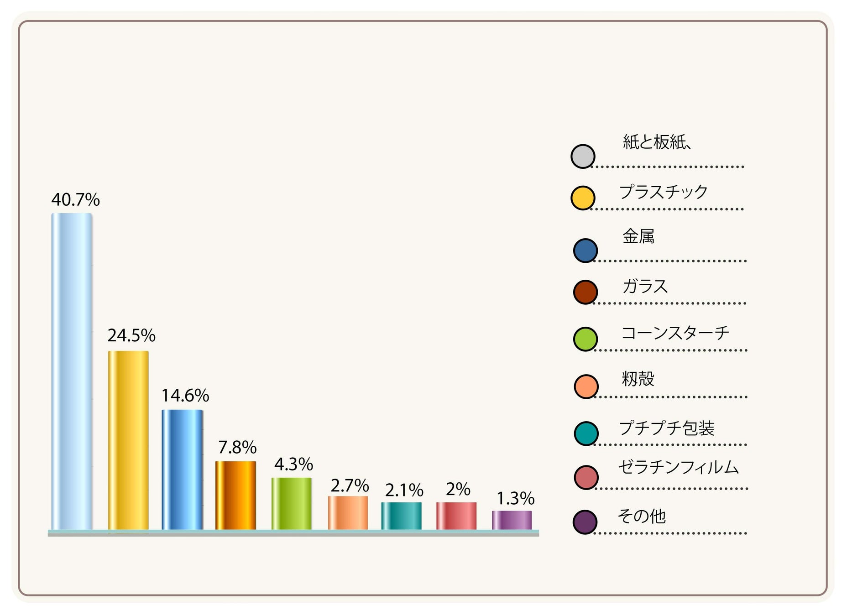Click the grey 紙と板紙 legend circle
This screenshot has width=847, height=616.
pos(583,157)
